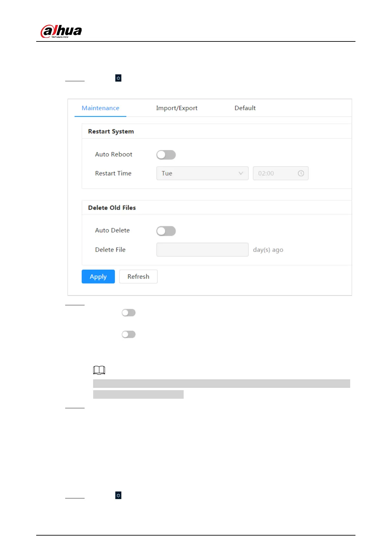The image size is (392, 554).
Task: Click the first small toggle below the panel
Action: pyautogui.click(x=128, y=313)
